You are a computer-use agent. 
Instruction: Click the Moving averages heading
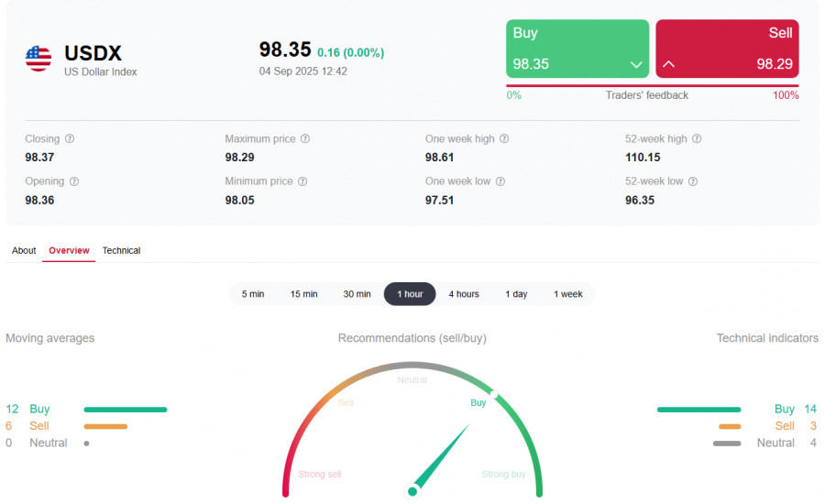click(50, 338)
